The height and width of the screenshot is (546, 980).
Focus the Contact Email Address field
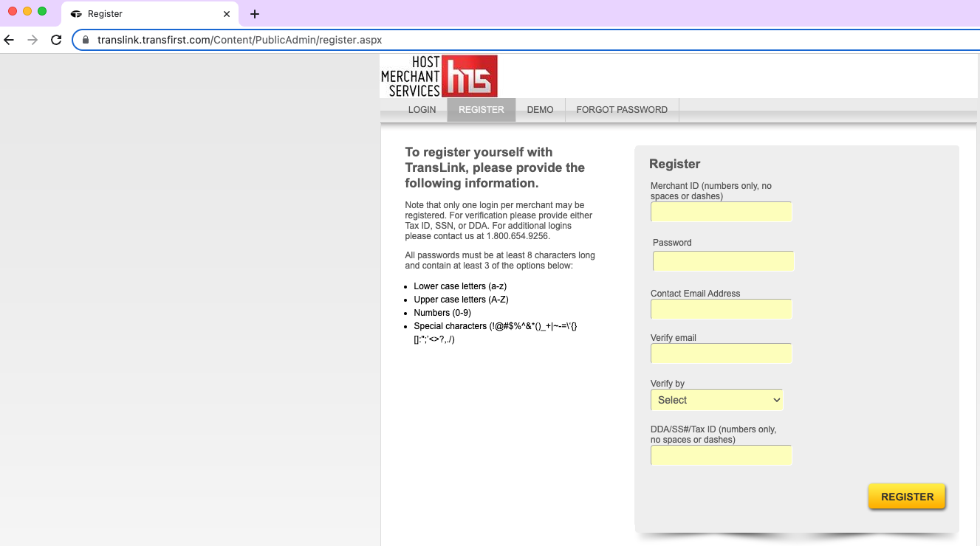(x=722, y=309)
